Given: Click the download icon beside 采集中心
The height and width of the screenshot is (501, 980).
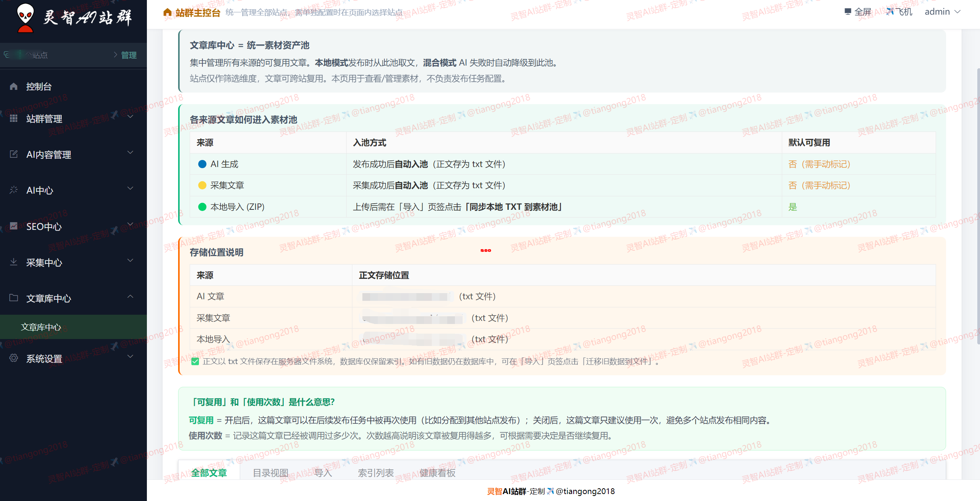Looking at the screenshot, I should [13, 262].
